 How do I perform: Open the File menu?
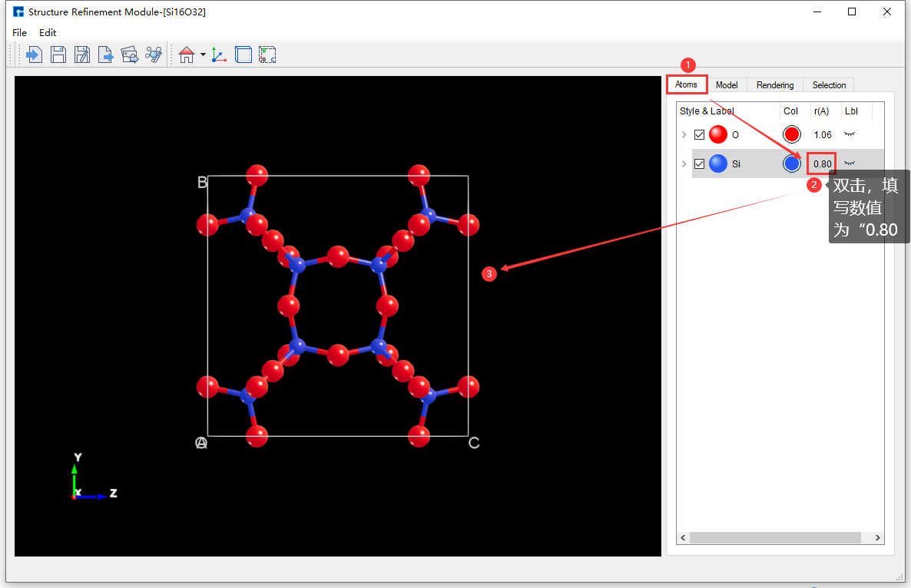coord(19,33)
